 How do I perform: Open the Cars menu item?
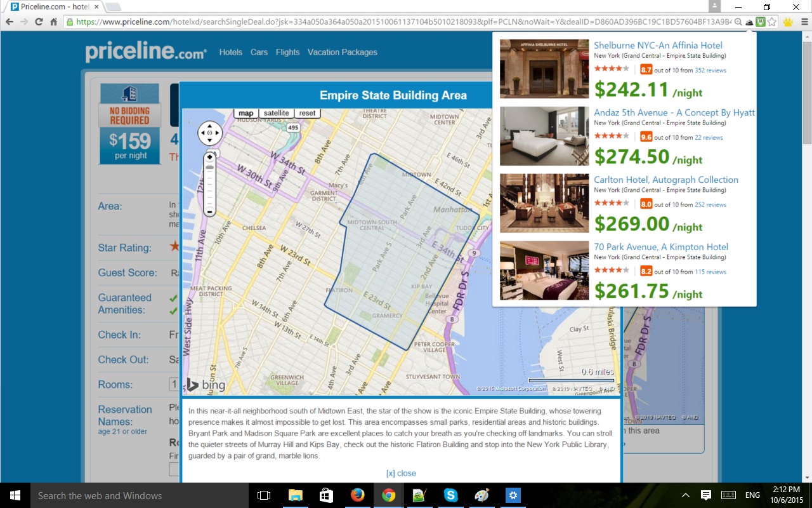coord(259,52)
